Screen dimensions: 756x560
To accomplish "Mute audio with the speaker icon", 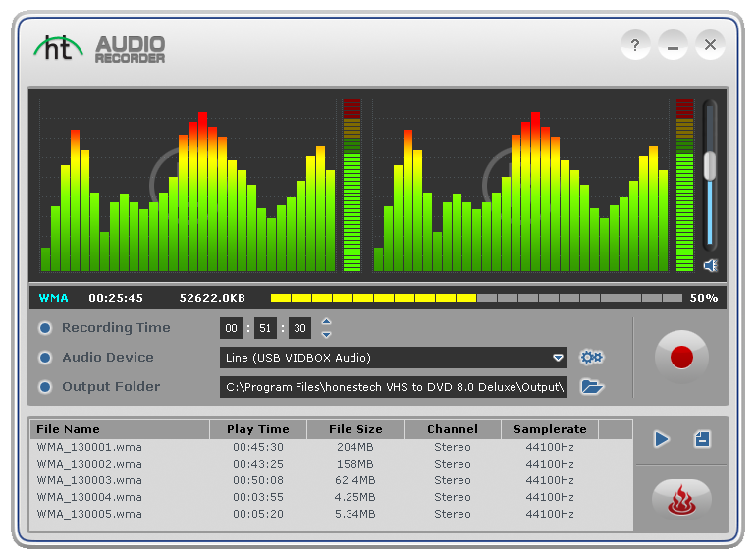I will (x=711, y=265).
